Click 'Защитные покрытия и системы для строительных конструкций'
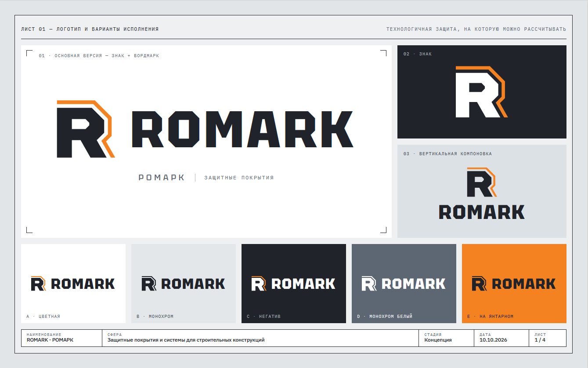The width and height of the screenshot is (588, 368). (x=186, y=340)
